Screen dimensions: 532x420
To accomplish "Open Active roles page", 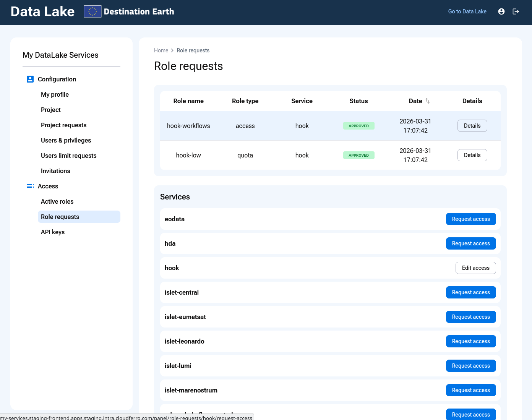I will tap(57, 201).
